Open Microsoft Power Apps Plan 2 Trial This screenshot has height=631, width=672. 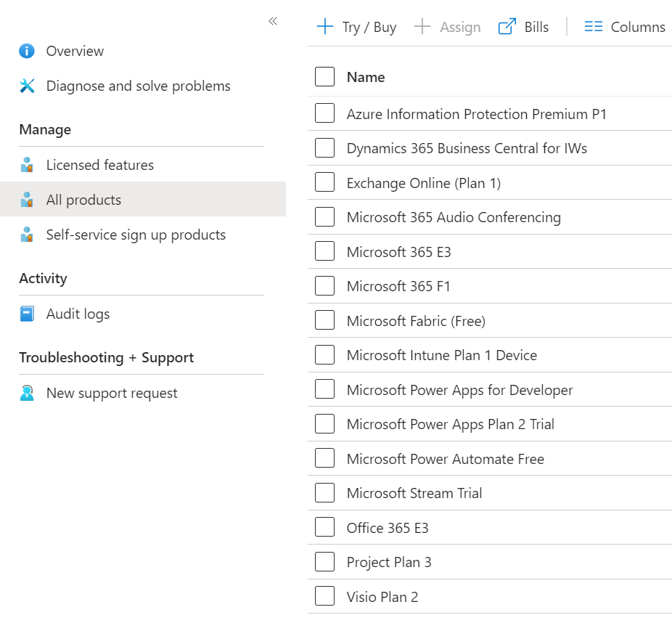(x=451, y=425)
